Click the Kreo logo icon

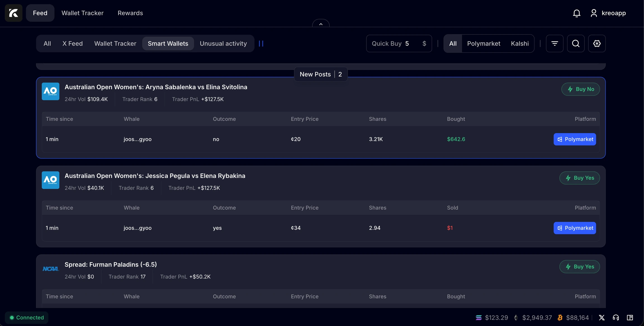(13, 13)
